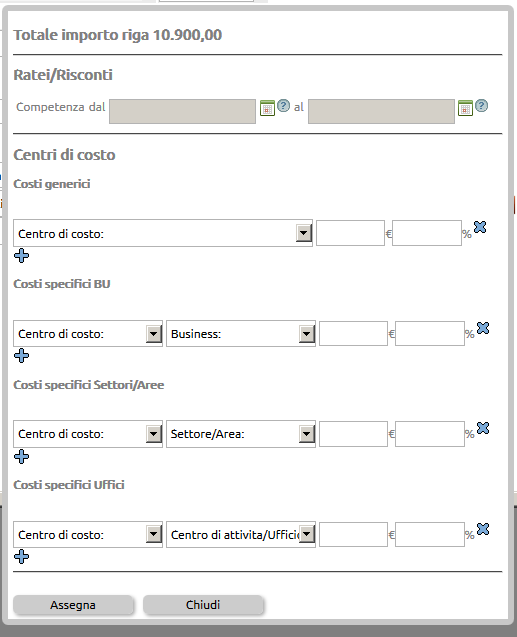The width and height of the screenshot is (517, 637).
Task: Open calendar picker for Competenza dal date
Action: point(267,108)
